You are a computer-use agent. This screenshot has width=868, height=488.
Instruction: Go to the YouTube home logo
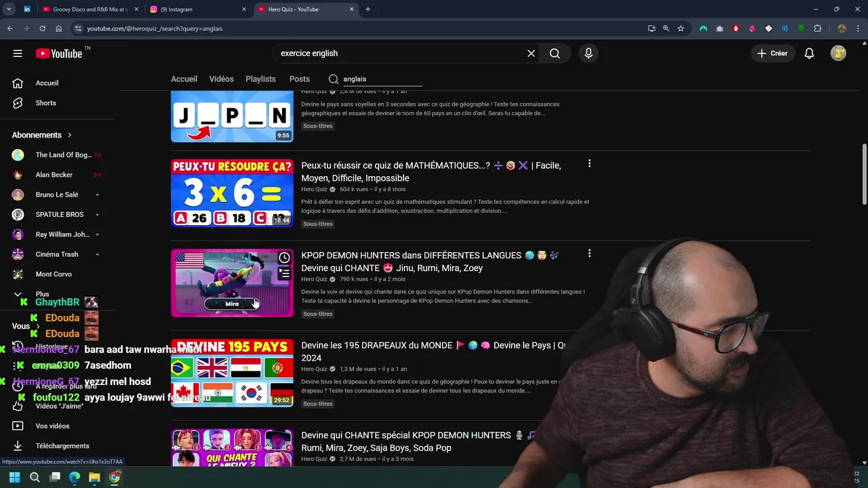[x=60, y=54]
